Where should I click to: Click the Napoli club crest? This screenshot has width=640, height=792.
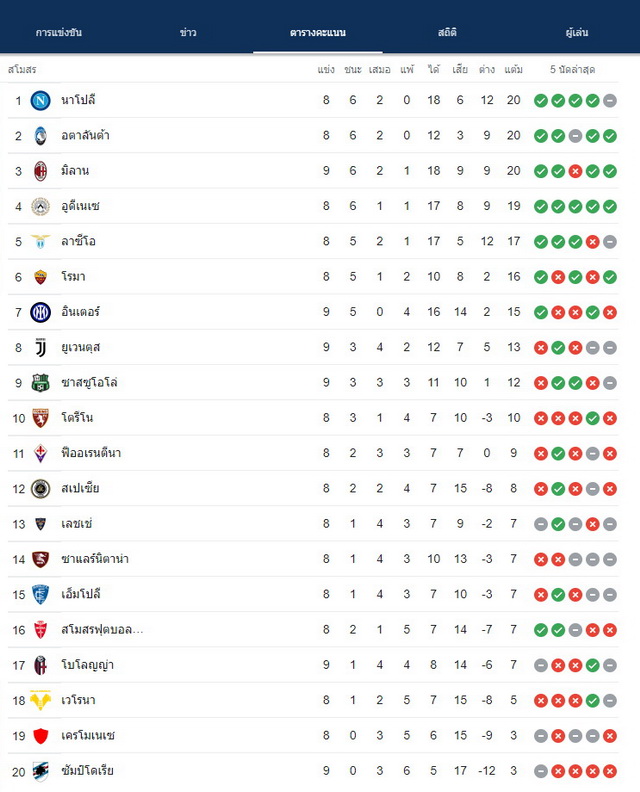[x=40, y=101]
